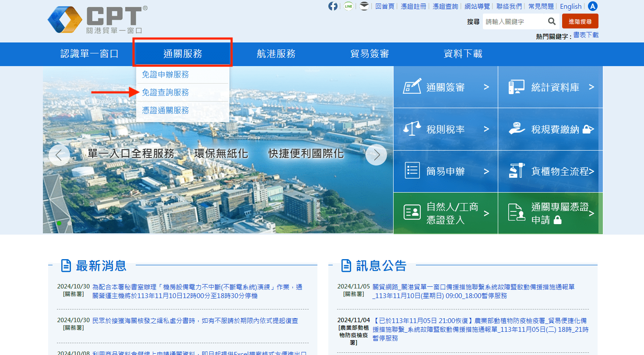This screenshot has height=355, width=644.
Task: Select the green carousel indicator dot
Action: (x=59, y=223)
